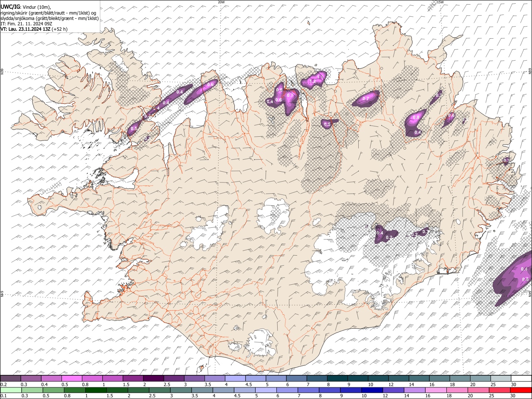
Task: Click the '20W' longitude label at top edge
Action: (x=221, y=2)
